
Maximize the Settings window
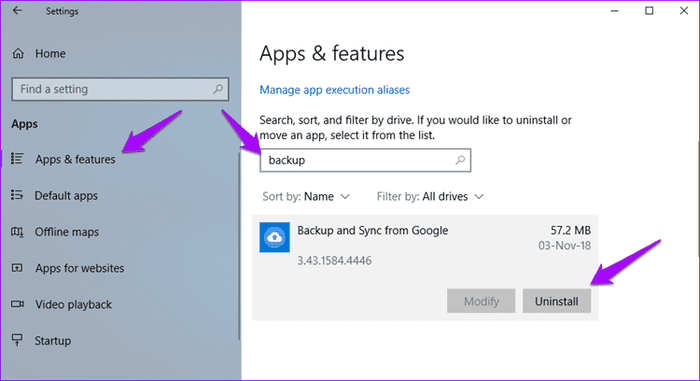coord(649,11)
